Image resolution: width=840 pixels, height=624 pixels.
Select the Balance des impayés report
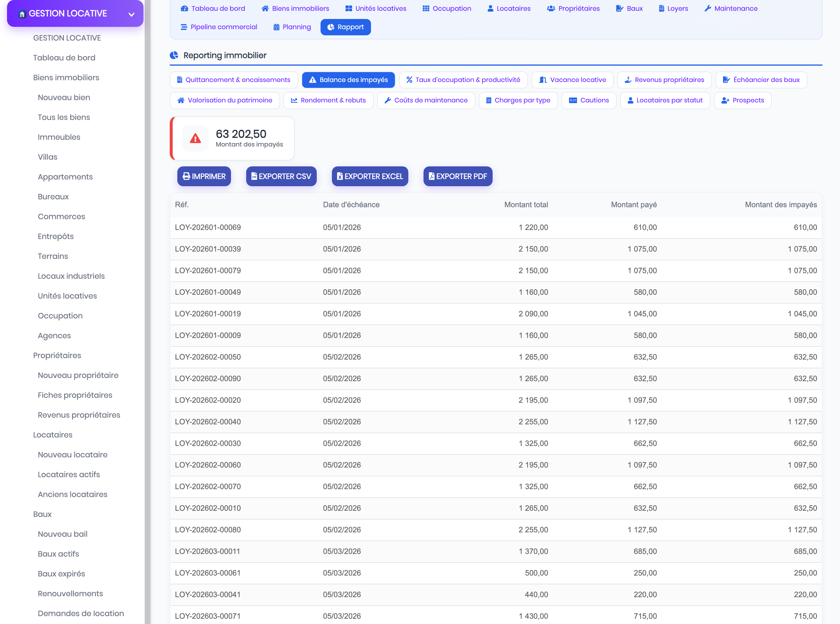(x=348, y=80)
